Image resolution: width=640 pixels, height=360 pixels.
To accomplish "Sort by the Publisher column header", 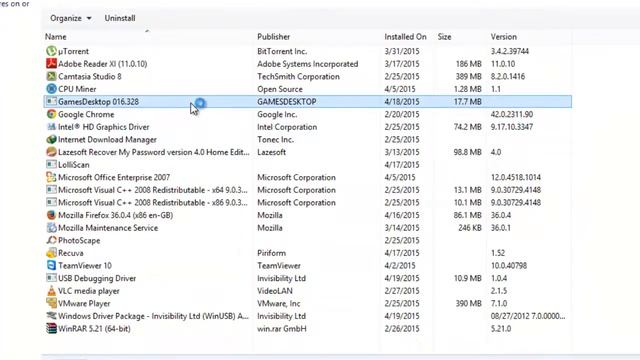I will 273,37.
